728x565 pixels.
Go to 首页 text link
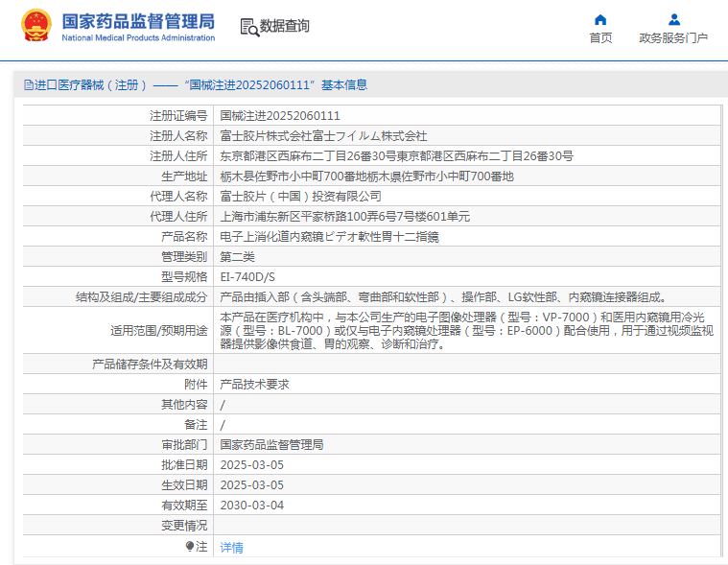(x=600, y=37)
